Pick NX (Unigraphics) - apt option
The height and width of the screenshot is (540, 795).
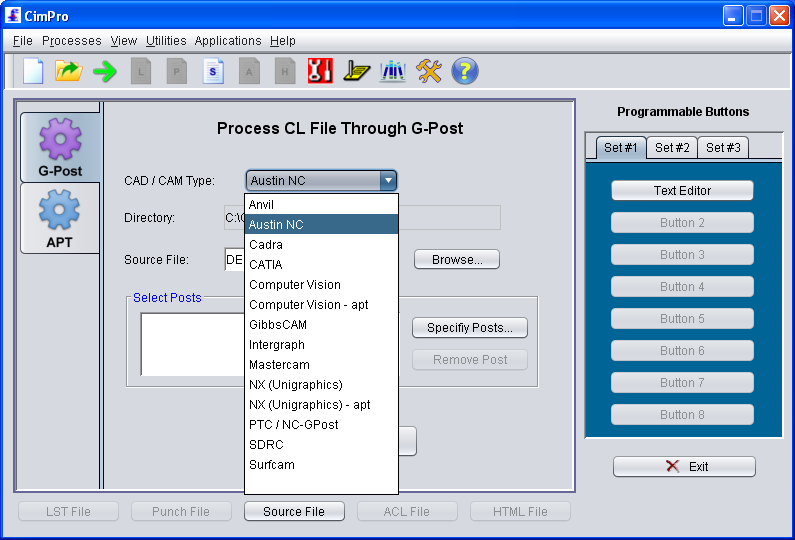tap(321, 405)
